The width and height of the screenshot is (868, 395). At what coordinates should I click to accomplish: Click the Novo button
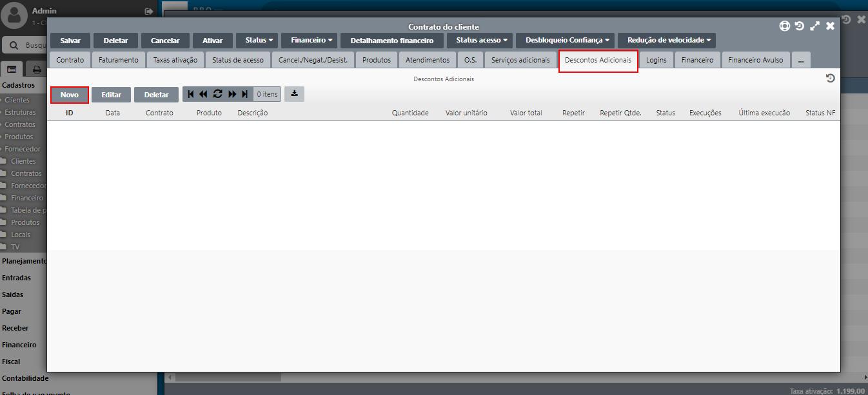pos(70,95)
